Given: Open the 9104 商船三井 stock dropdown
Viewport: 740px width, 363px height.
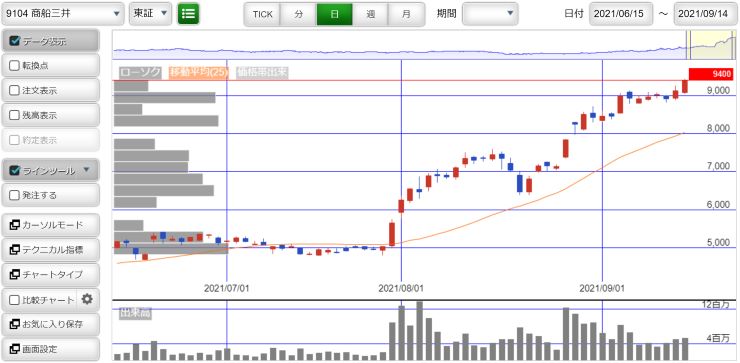Looking at the screenshot, I should click(x=63, y=14).
